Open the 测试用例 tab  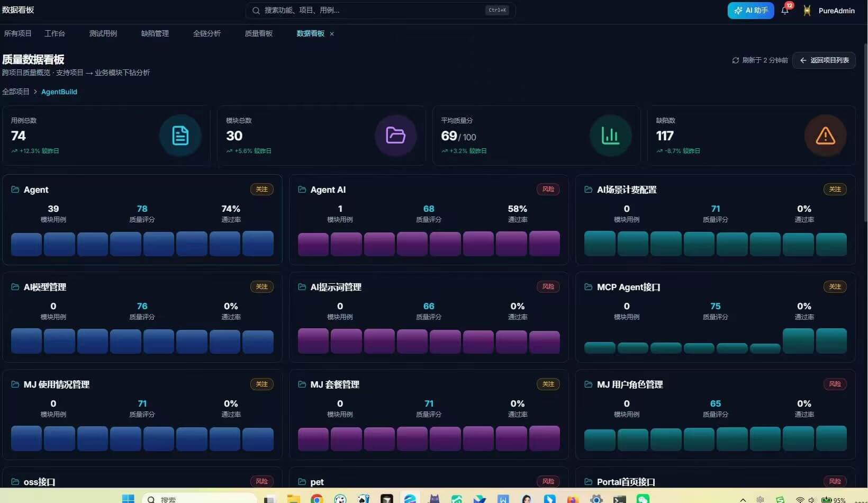(103, 33)
